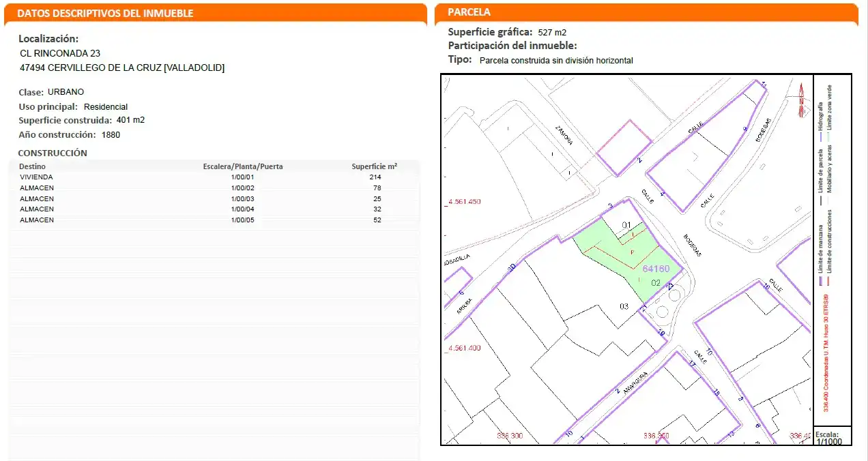Screen dimensions: 868x461
Task: Open the PARCELA section header
Action: point(469,12)
